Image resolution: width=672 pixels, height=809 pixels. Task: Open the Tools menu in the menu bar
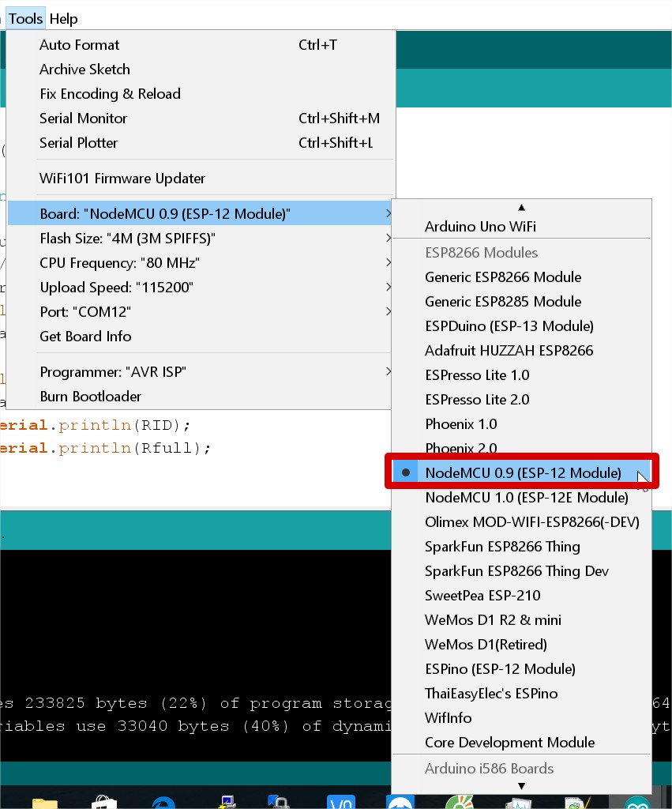[25, 19]
